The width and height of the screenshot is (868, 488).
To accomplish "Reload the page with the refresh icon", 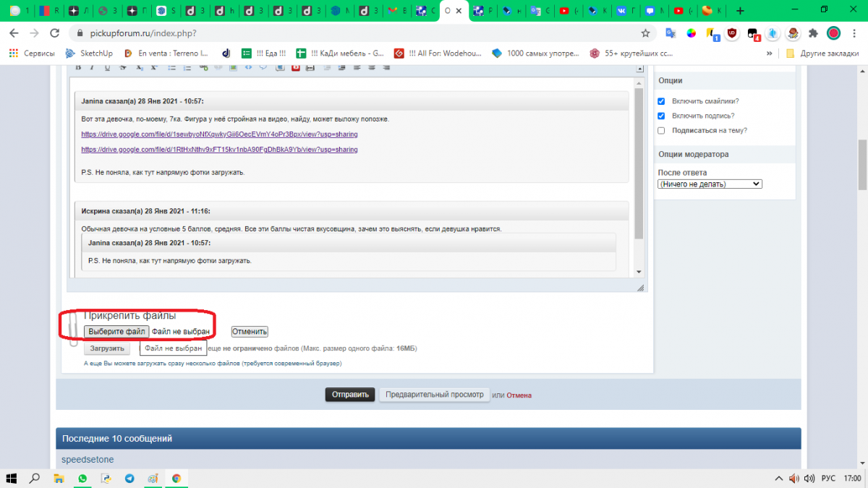I will point(54,33).
